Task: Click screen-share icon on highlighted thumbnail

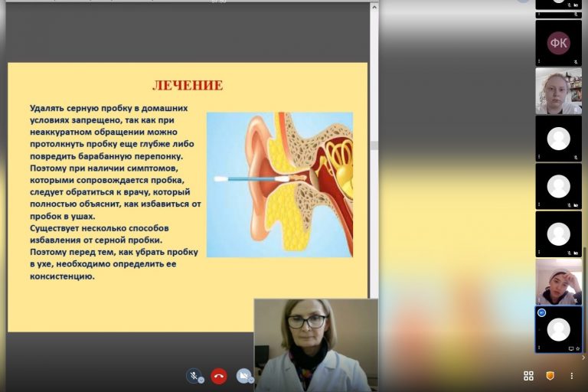Action: tap(570, 348)
